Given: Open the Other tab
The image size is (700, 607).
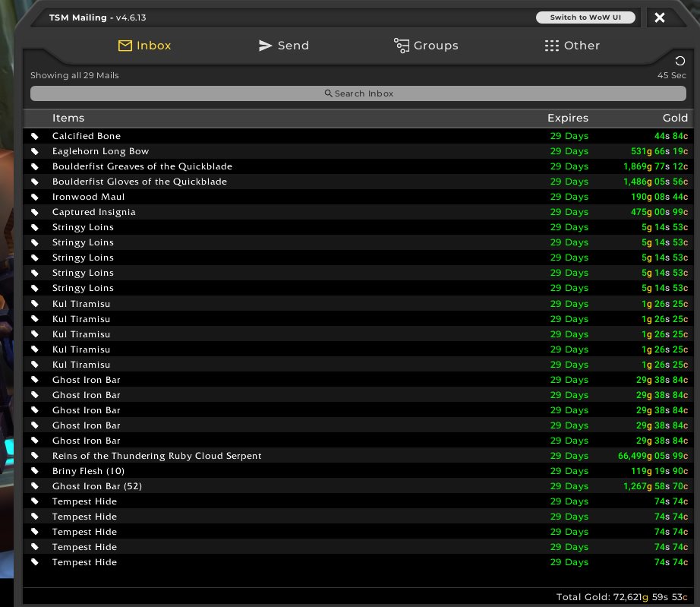Looking at the screenshot, I should pos(572,46).
